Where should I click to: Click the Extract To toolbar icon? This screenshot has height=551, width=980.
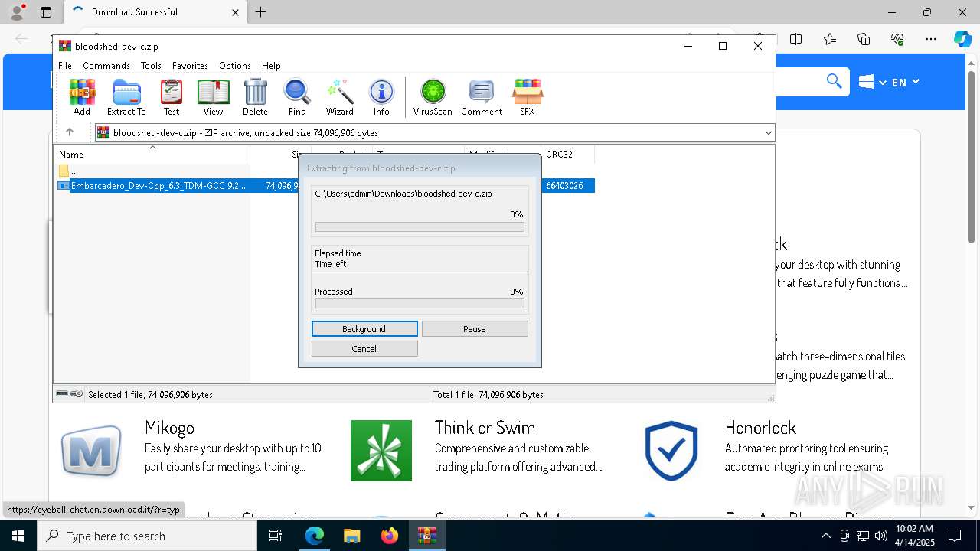click(x=126, y=97)
